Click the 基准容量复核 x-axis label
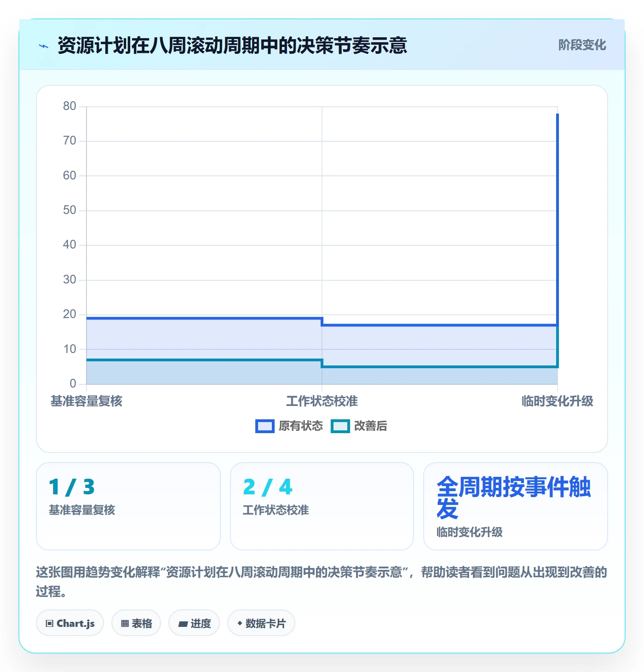This screenshot has height=672, width=644. pos(86,401)
